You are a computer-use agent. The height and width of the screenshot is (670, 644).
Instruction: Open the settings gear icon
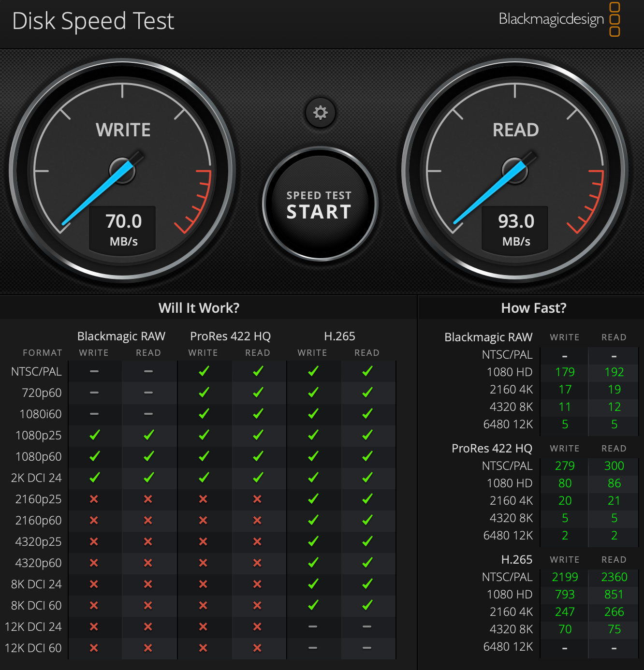click(x=320, y=113)
